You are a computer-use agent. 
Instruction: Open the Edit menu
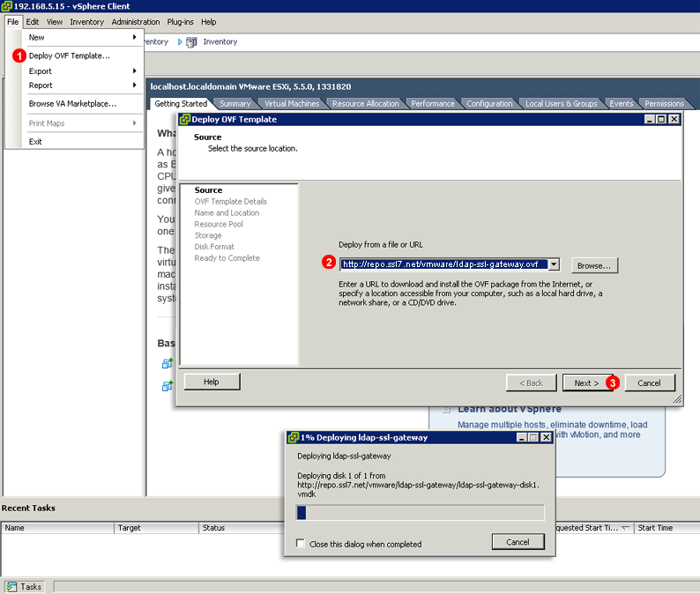point(32,22)
